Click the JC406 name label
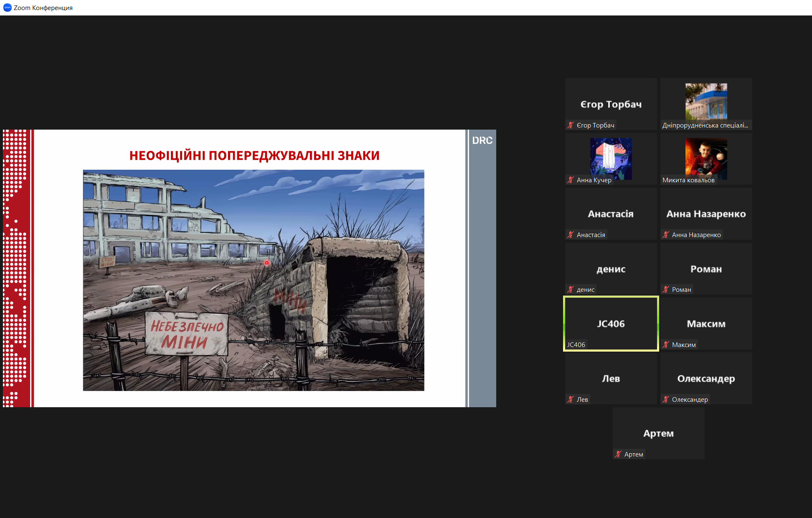The width and height of the screenshot is (812, 518). (576, 344)
